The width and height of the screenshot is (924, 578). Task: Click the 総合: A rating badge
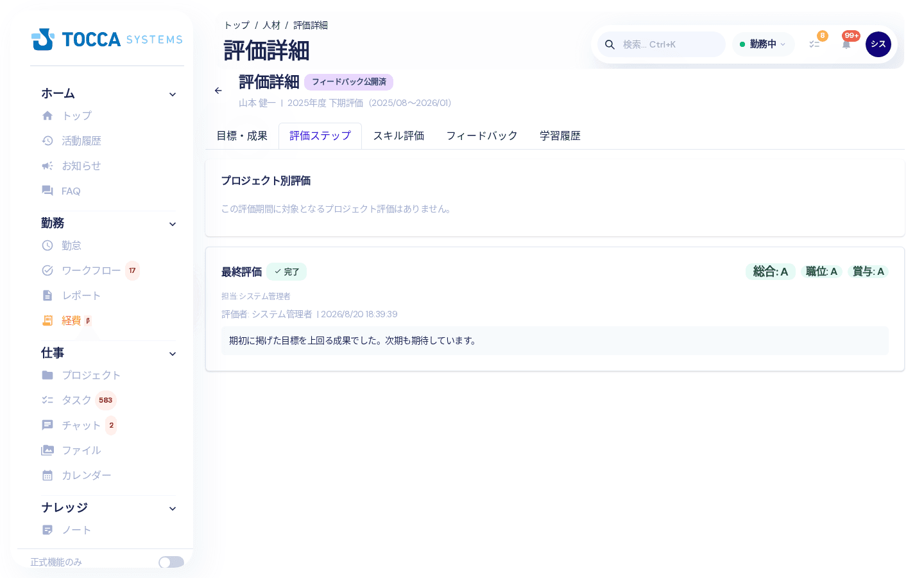click(x=771, y=272)
